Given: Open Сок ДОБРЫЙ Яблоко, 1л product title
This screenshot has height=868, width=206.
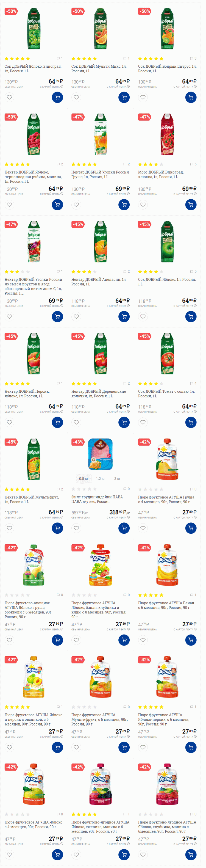Looking at the screenshot, I should (x=167, y=281).
